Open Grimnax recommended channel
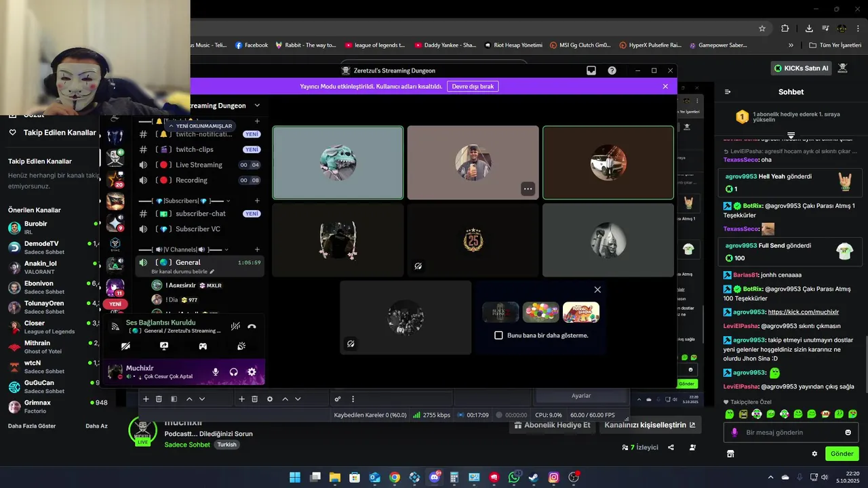 point(54,406)
